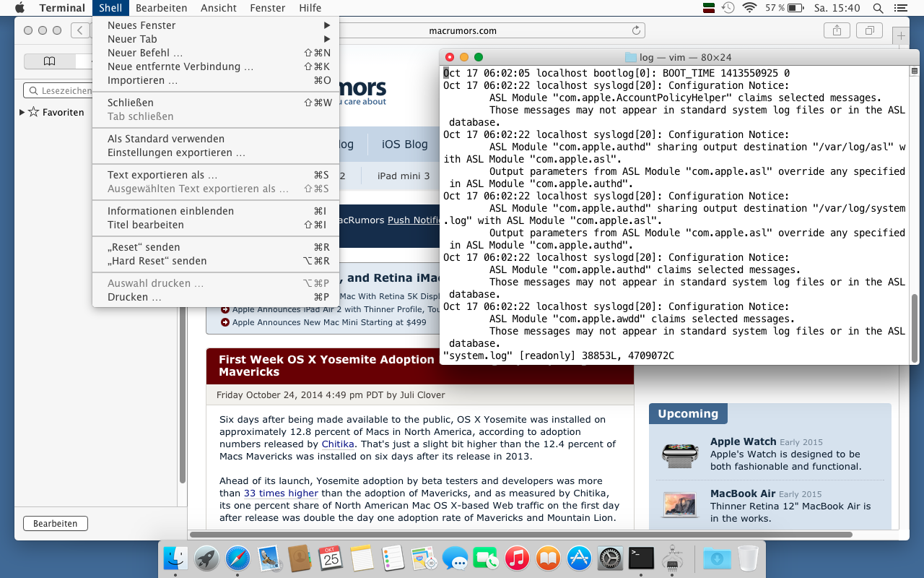
Task: Open the Apple menu
Action: 19,8
